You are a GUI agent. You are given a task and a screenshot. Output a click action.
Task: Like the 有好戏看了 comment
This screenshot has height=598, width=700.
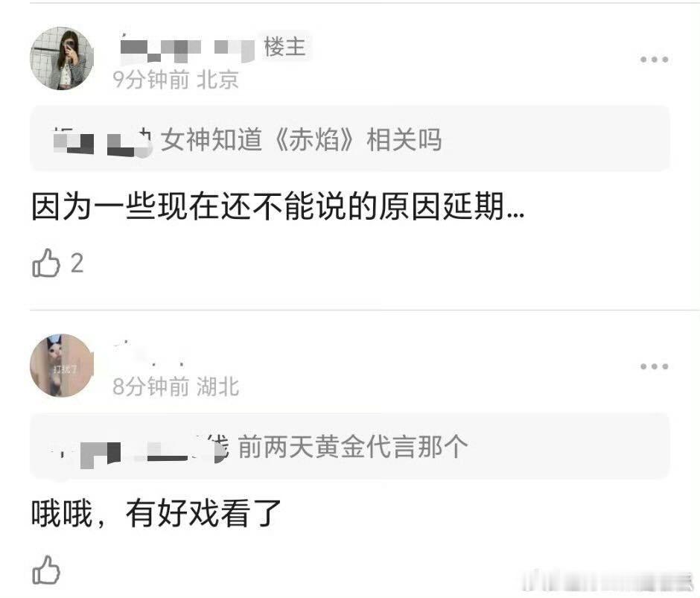(x=46, y=570)
